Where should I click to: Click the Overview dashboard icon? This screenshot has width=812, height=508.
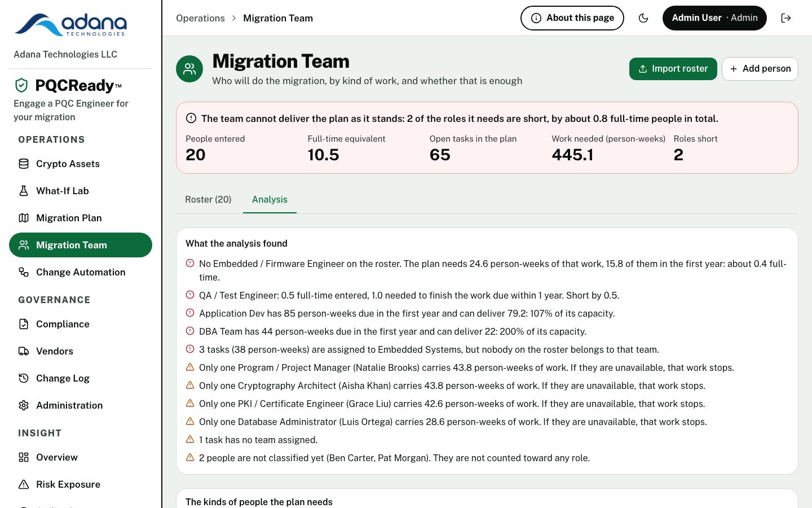[x=24, y=457]
